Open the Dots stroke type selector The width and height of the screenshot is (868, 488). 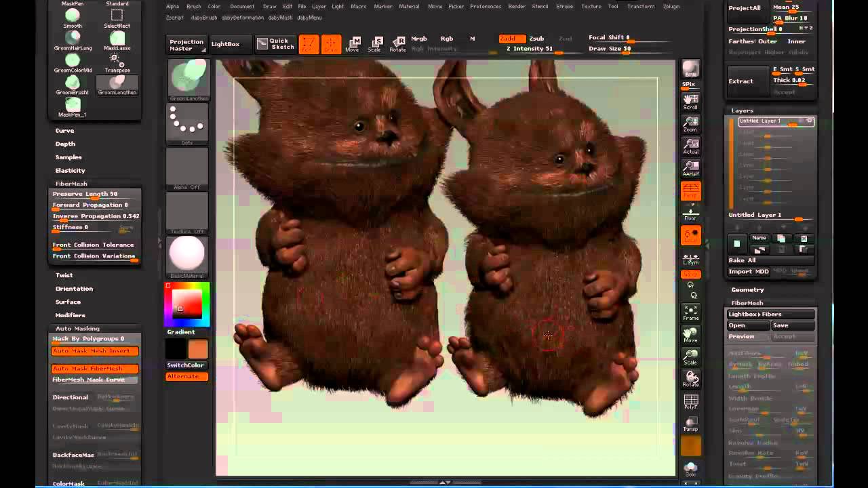pyautogui.click(x=187, y=125)
